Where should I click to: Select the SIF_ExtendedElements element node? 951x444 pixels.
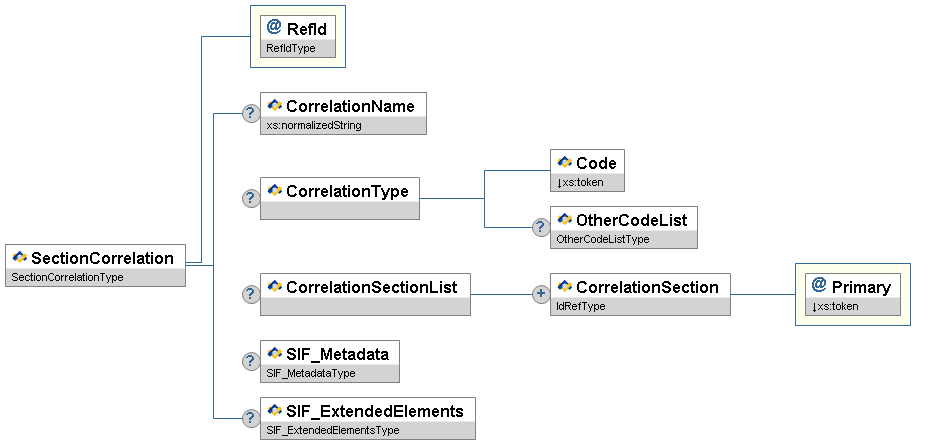click(367, 411)
